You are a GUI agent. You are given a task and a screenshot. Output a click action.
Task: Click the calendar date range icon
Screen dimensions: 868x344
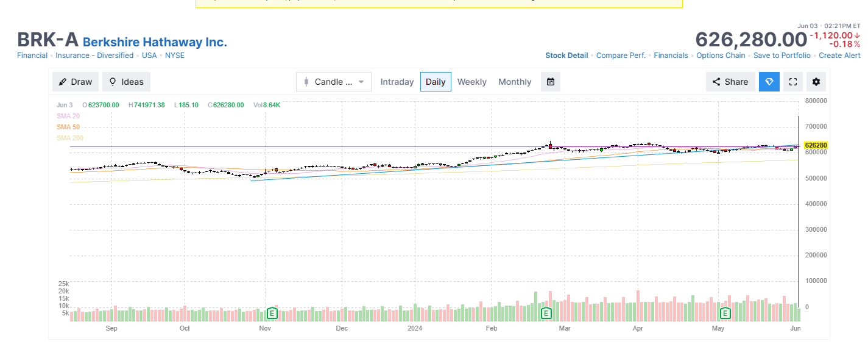click(x=551, y=82)
